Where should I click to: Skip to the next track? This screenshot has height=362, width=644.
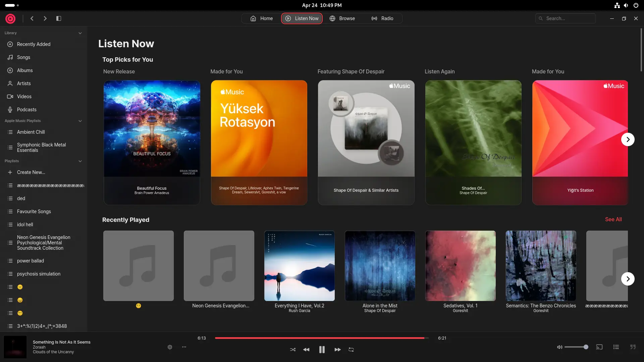click(337, 350)
